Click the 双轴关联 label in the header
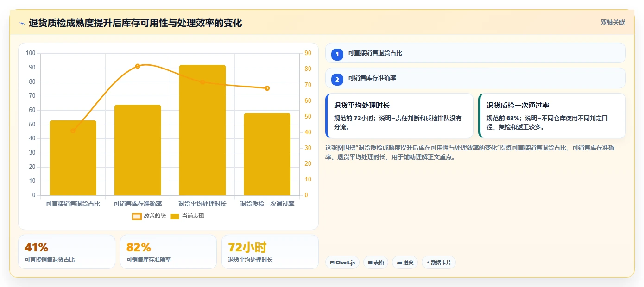 [613, 23]
